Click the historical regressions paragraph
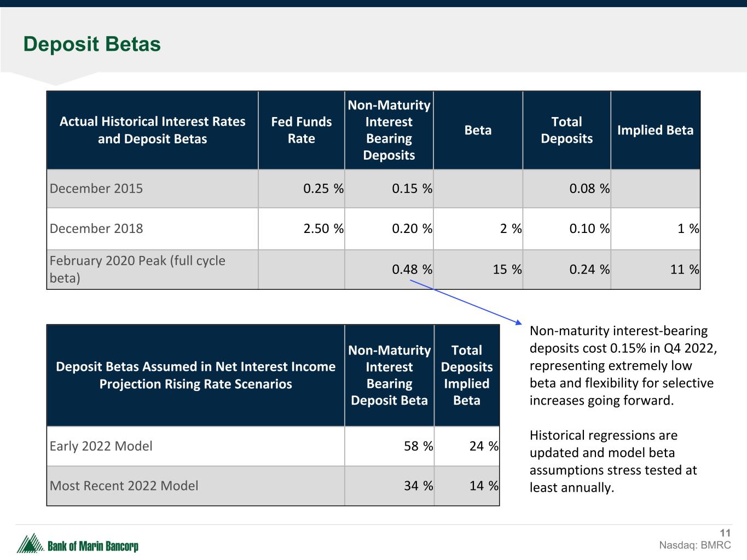The width and height of the screenshot is (747, 560). 613,461
